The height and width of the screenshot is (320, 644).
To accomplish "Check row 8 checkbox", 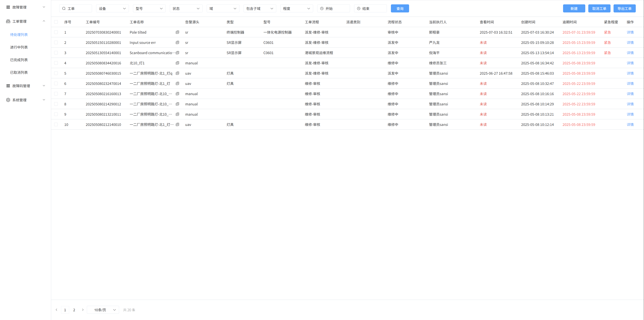I will click(x=56, y=104).
